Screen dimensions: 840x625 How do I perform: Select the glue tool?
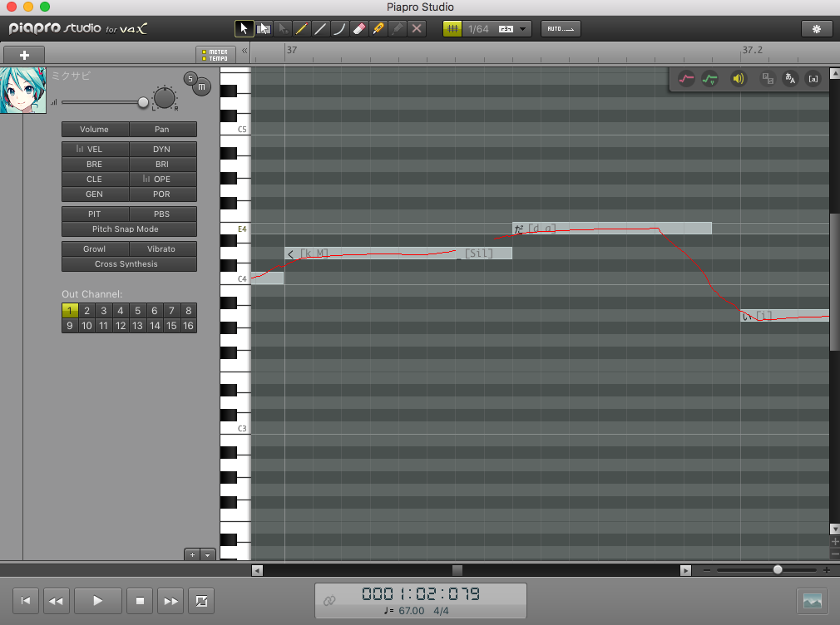coord(398,28)
